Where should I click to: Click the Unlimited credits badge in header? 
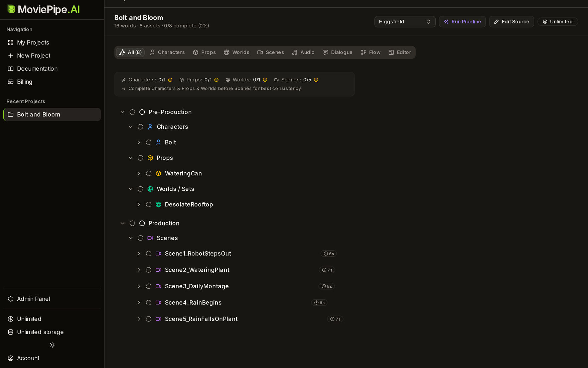pos(558,22)
